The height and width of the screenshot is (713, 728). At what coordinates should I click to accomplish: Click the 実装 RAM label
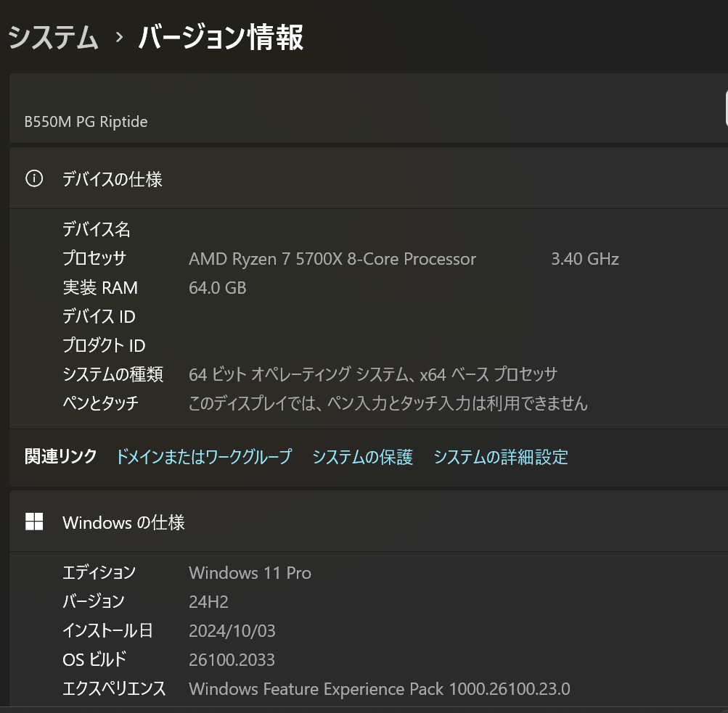coord(100,288)
